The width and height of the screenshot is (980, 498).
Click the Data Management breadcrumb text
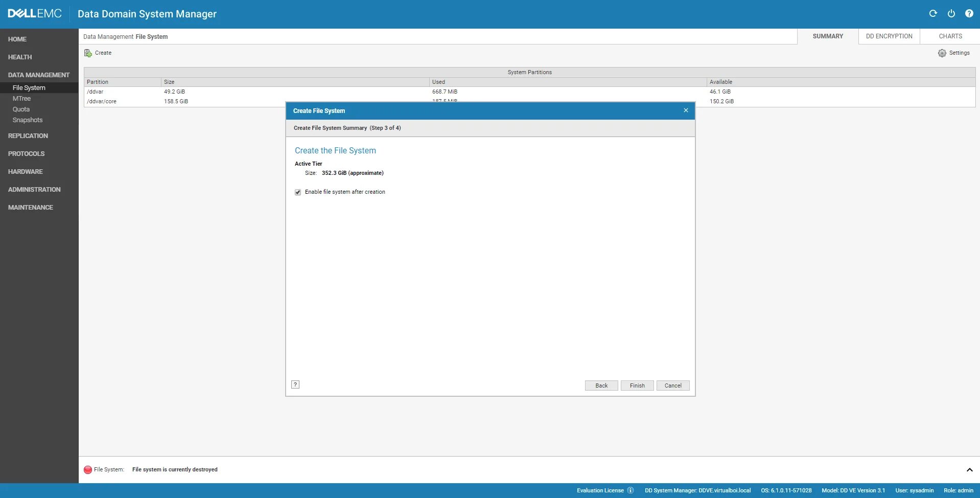click(108, 36)
